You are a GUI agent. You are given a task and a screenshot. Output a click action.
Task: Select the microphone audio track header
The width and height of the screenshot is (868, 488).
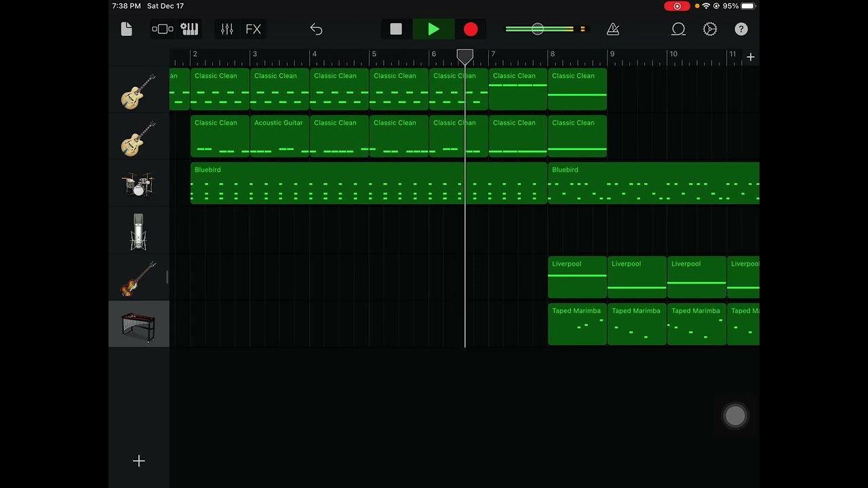tap(138, 230)
